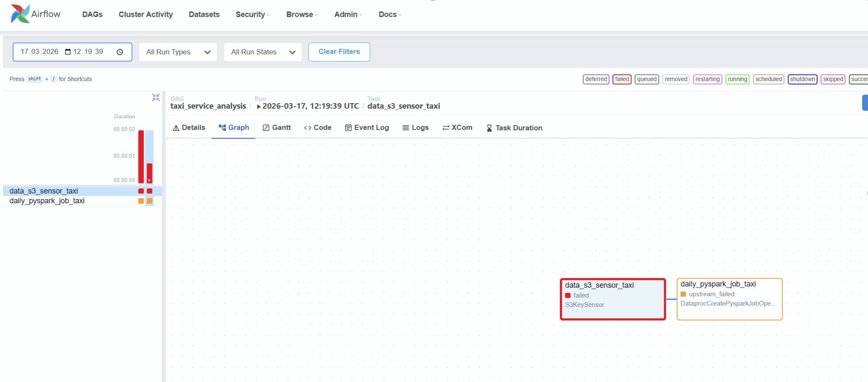Select the data_s3_sensor_taxi row in grid
Viewport: 868px width, 382px height.
(82, 191)
